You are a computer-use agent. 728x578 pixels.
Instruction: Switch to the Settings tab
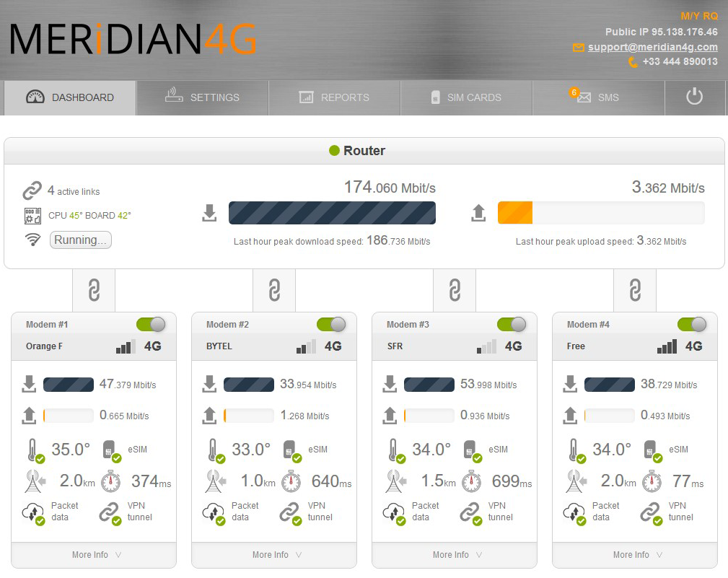(x=203, y=97)
